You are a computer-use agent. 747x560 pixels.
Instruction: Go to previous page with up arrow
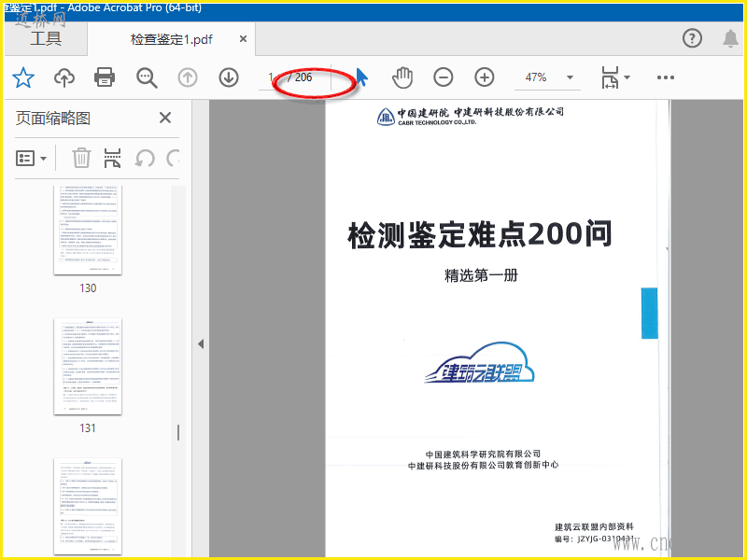188,77
